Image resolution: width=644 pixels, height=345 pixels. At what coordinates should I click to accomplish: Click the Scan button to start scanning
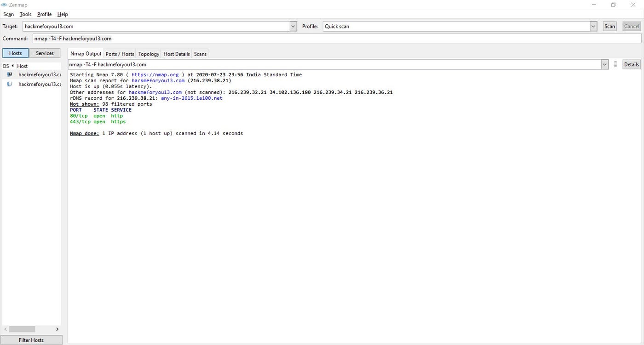pyautogui.click(x=609, y=26)
